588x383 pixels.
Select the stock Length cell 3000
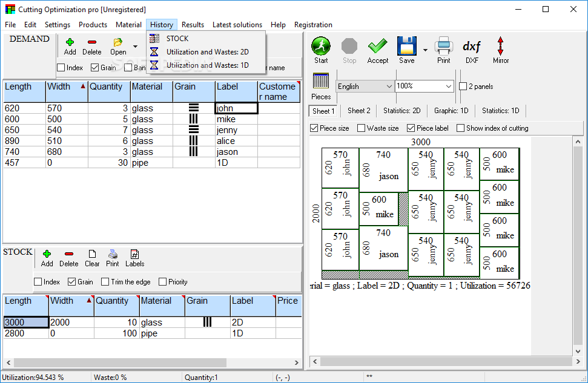(x=26, y=322)
